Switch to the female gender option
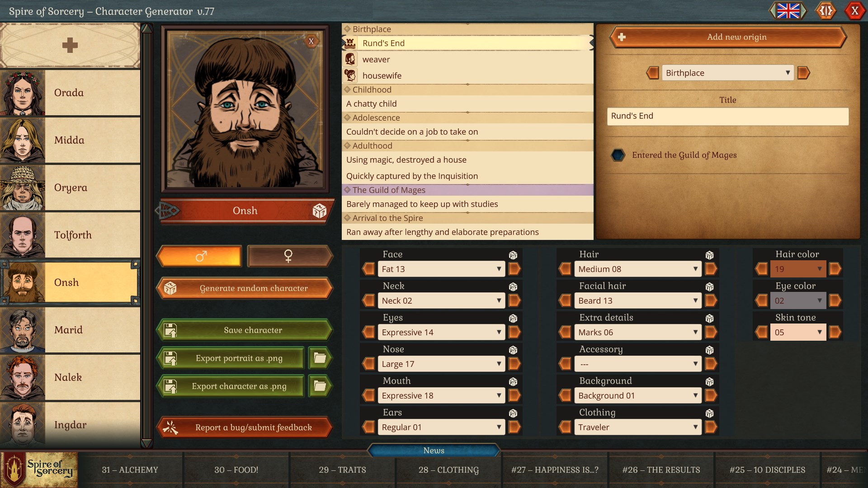 click(289, 256)
